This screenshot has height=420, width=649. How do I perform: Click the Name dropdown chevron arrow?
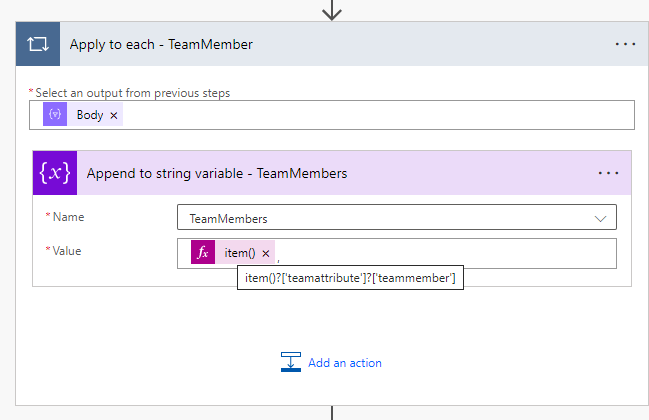[600, 218]
